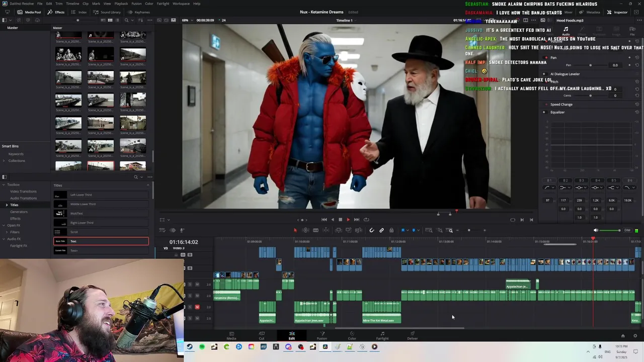Go to first frame in viewer
The image size is (644, 362).
tap(324, 219)
